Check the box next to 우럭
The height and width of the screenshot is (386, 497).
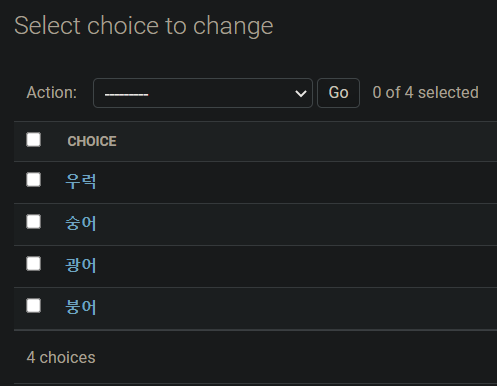[x=33, y=180]
